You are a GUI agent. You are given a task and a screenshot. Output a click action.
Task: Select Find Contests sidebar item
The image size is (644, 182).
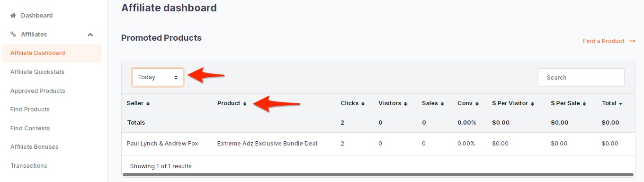click(x=30, y=128)
